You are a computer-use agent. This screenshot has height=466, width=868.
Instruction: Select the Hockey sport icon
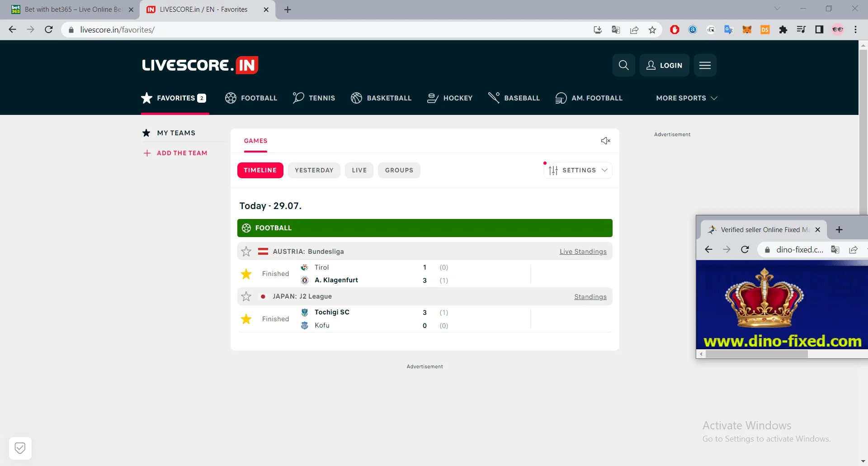coord(433,98)
